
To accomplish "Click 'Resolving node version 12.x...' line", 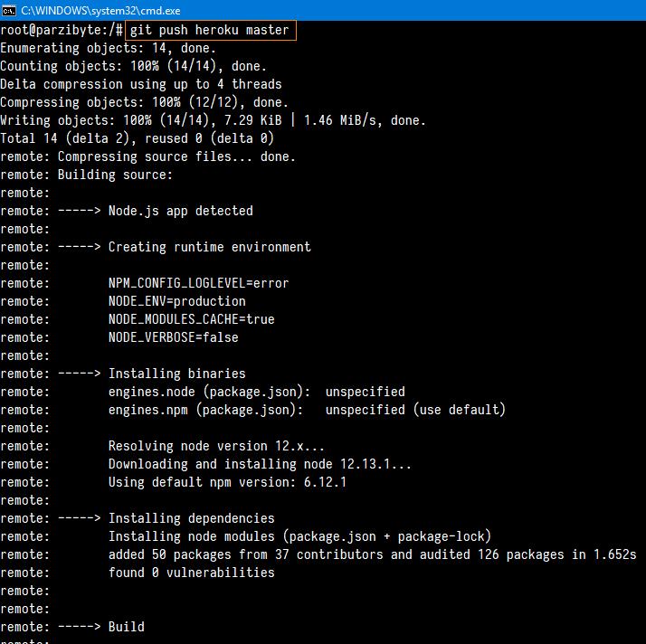I will (x=216, y=446).
